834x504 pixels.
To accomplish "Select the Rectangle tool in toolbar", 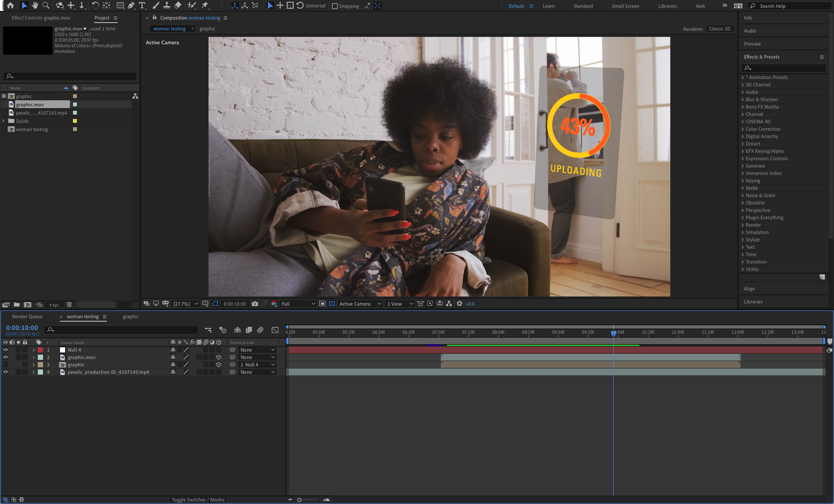I will coord(119,5).
